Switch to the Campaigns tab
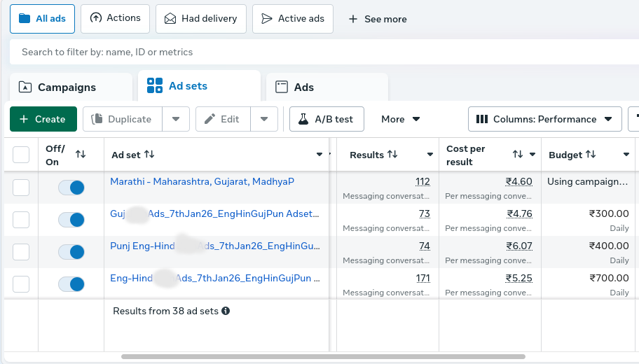 [67, 87]
